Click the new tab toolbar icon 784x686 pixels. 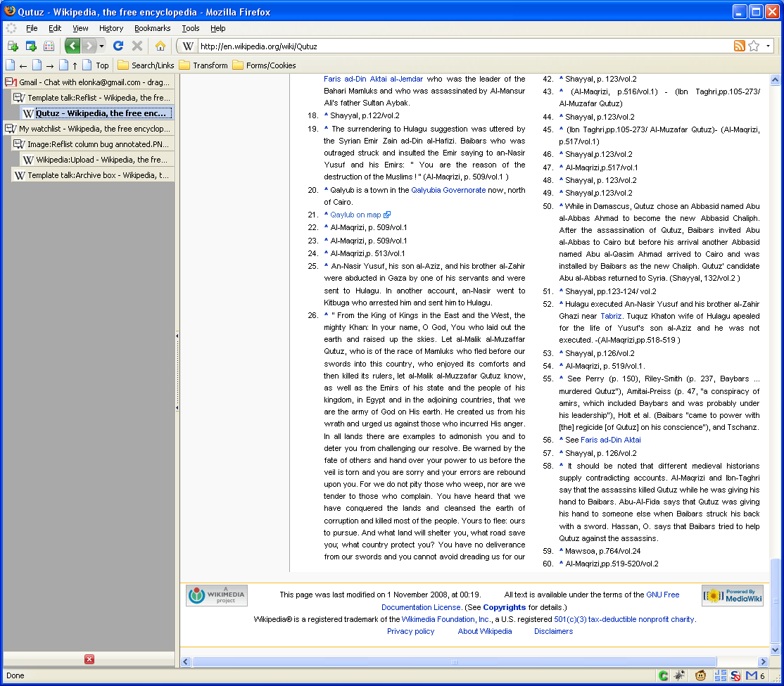(13, 46)
